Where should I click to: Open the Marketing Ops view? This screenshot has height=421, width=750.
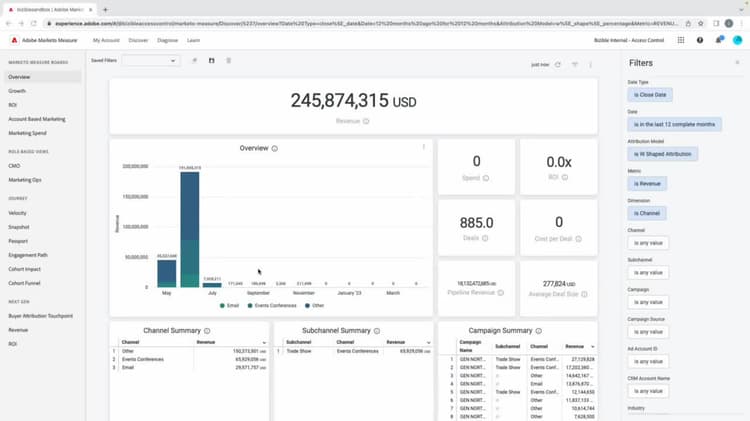click(x=25, y=180)
